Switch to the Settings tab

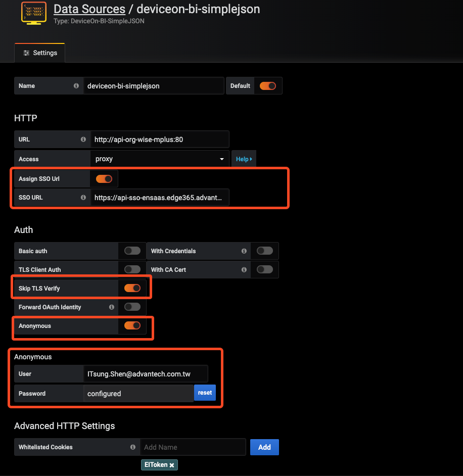[x=44, y=53]
